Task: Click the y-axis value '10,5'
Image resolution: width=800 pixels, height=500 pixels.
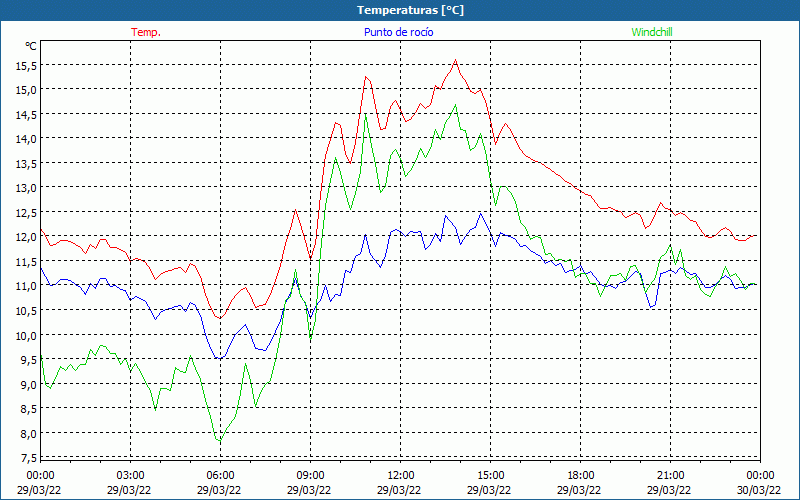Action: [27, 311]
